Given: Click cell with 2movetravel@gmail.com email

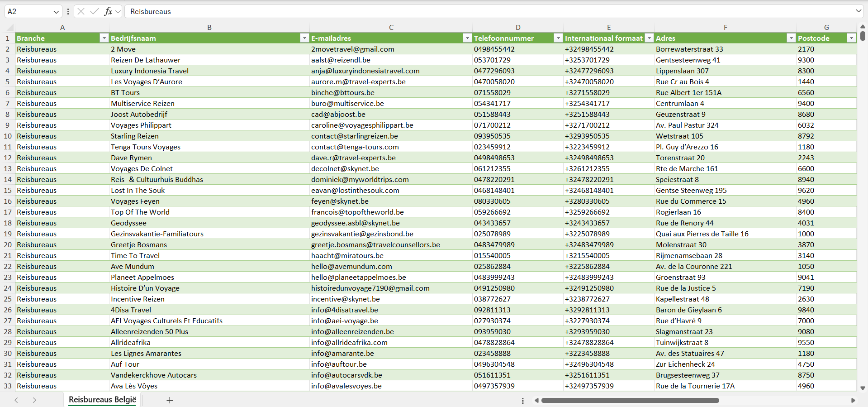Looking at the screenshot, I should pos(352,49).
